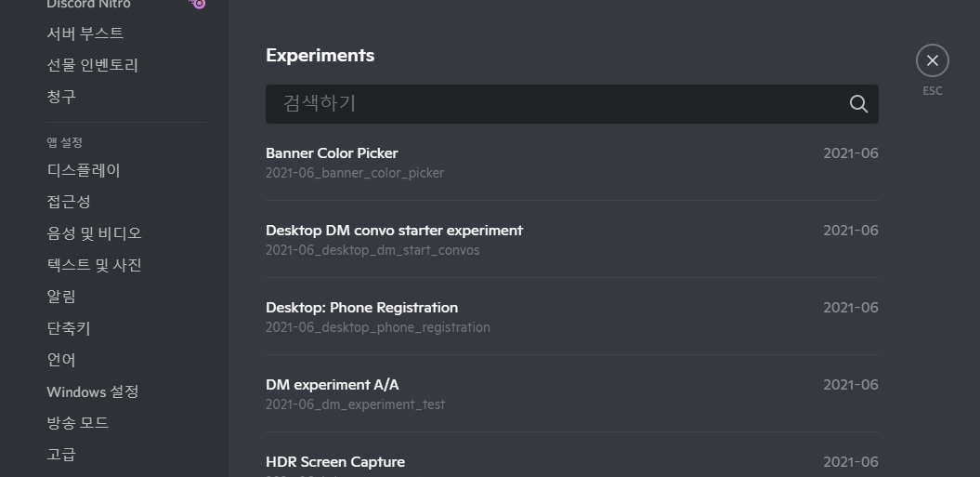Click the 2021-06 date on the Banner Color Picker row

(x=851, y=153)
